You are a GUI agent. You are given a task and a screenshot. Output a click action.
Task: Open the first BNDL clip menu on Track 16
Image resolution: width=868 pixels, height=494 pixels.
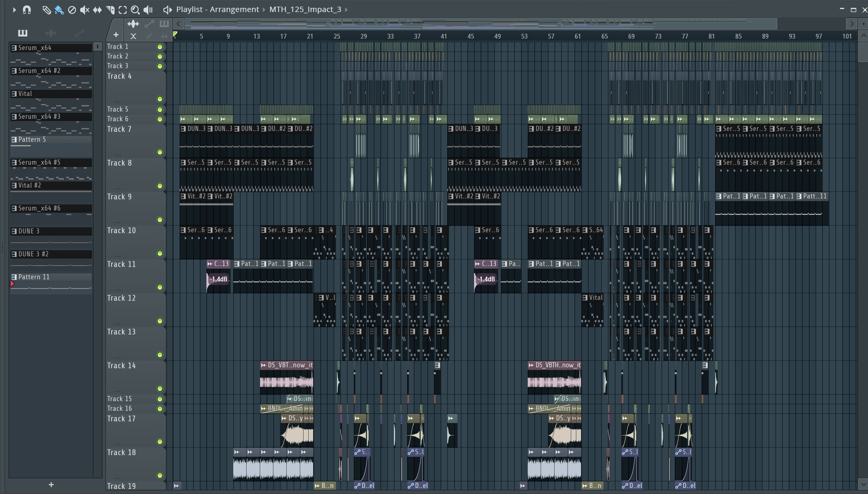pyautogui.click(x=263, y=408)
